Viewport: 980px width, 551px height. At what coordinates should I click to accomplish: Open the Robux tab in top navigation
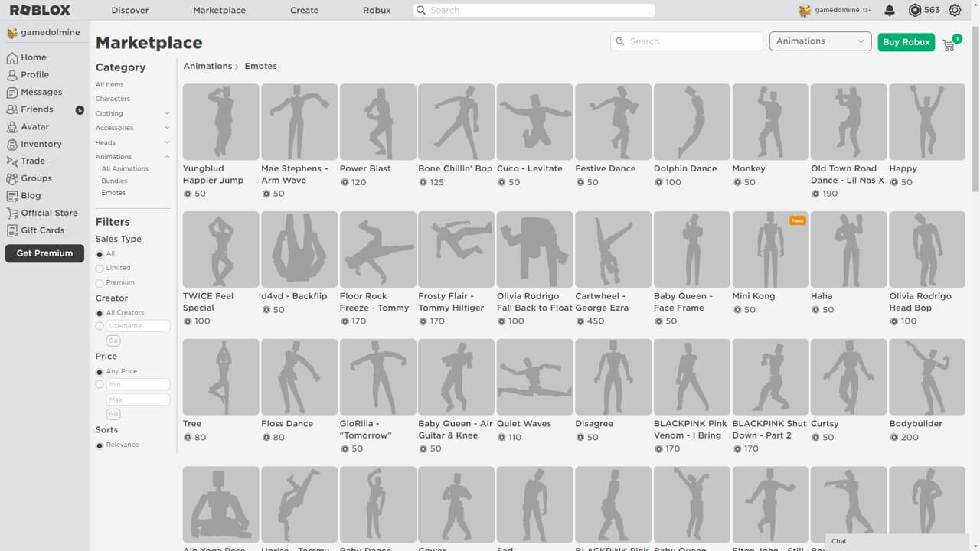click(377, 11)
